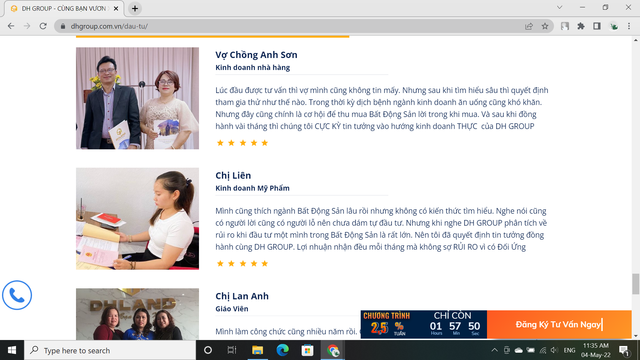Open network Wi-Fi tray icon
The width and height of the screenshot is (640, 360).
tap(542, 350)
